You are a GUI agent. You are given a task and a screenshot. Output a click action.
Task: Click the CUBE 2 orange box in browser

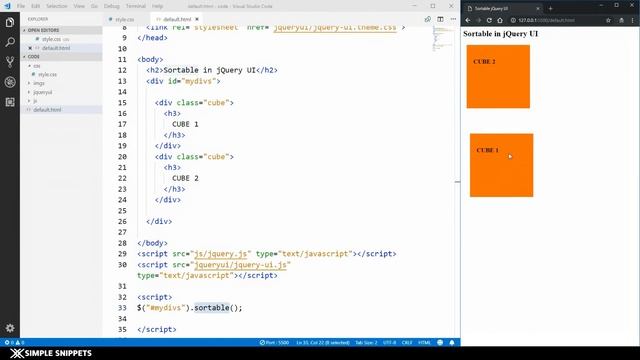pos(498,77)
